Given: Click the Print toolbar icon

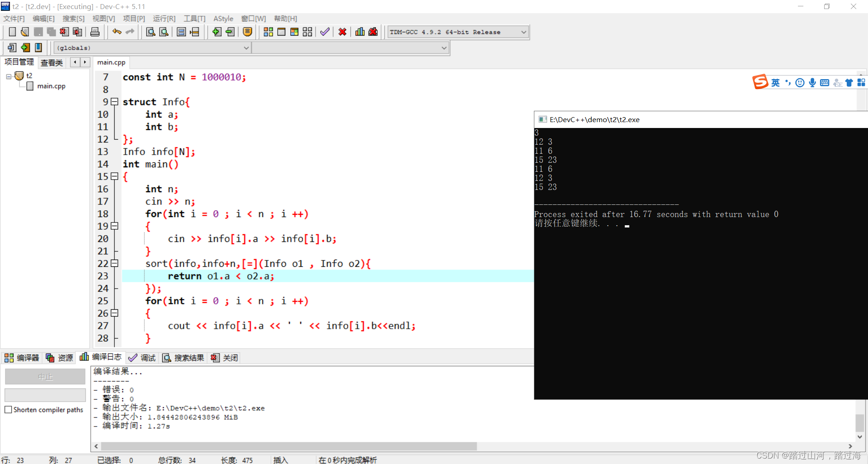Looking at the screenshot, I should click(95, 32).
